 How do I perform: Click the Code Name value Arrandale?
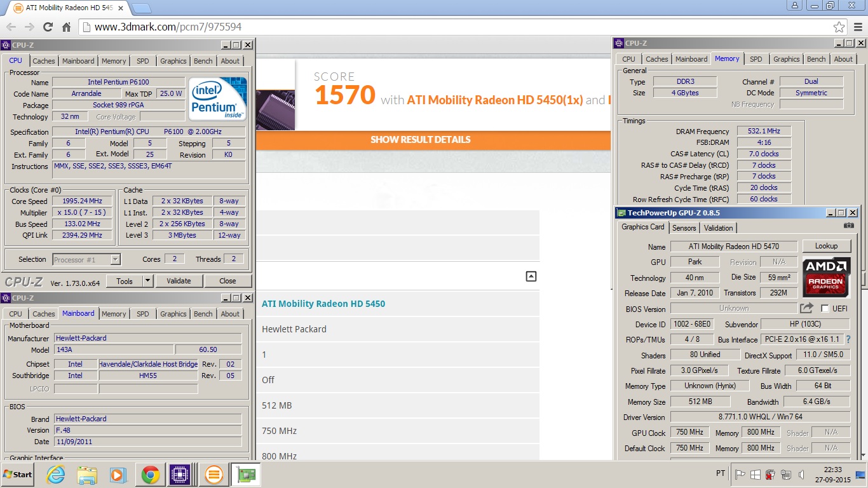tap(86, 93)
